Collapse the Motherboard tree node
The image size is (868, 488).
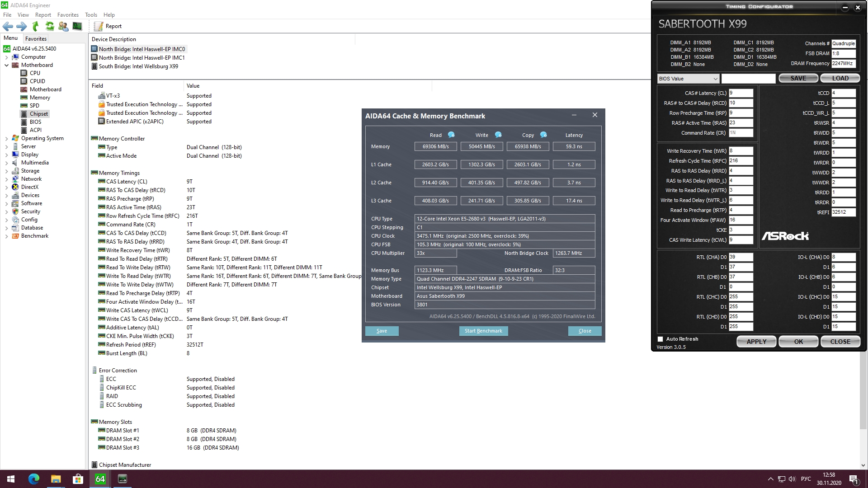click(7, 65)
